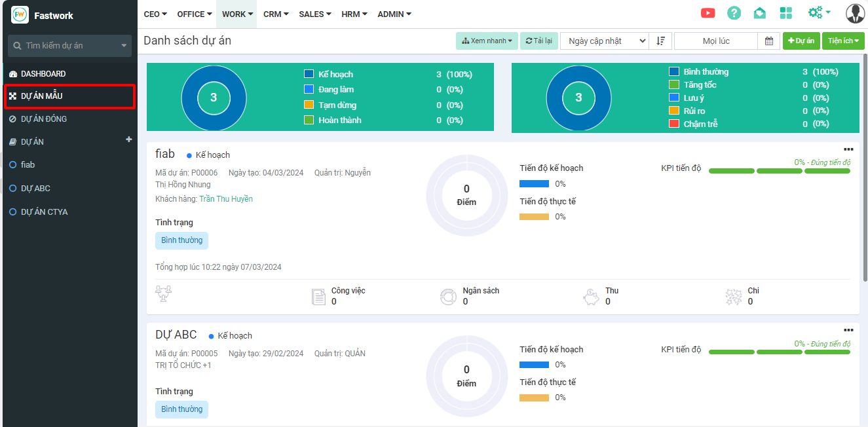Open customer link Trần Thu Huyền
Viewport: 868px width, 427px height.
point(225,199)
